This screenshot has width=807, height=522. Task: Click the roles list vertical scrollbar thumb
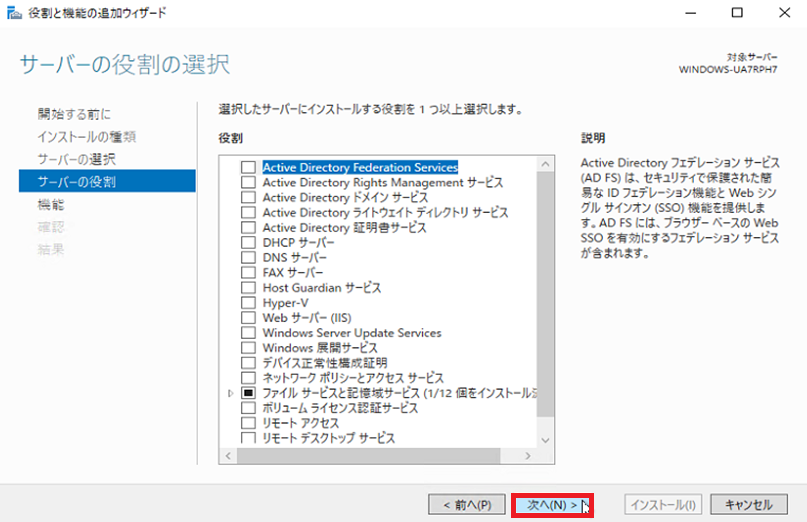pyautogui.click(x=546, y=294)
